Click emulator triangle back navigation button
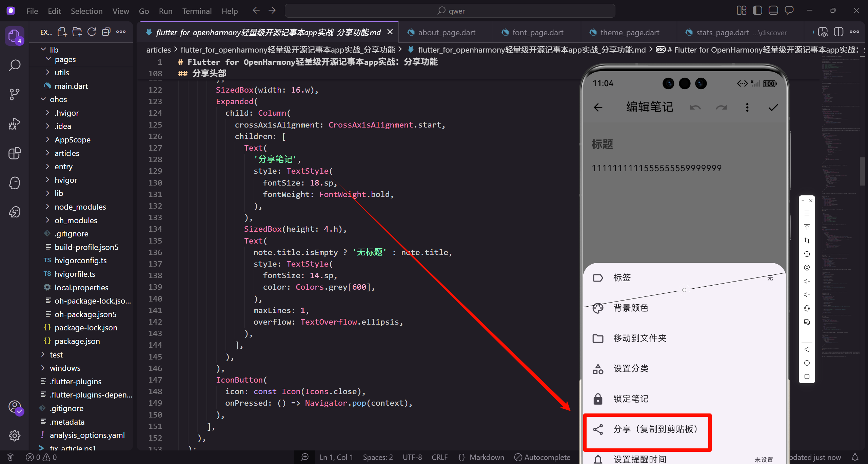 (x=807, y=349)
